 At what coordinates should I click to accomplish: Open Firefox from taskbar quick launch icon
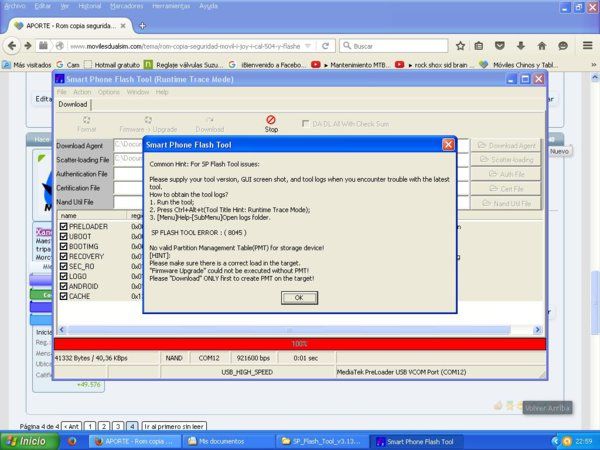pos(72,441)
